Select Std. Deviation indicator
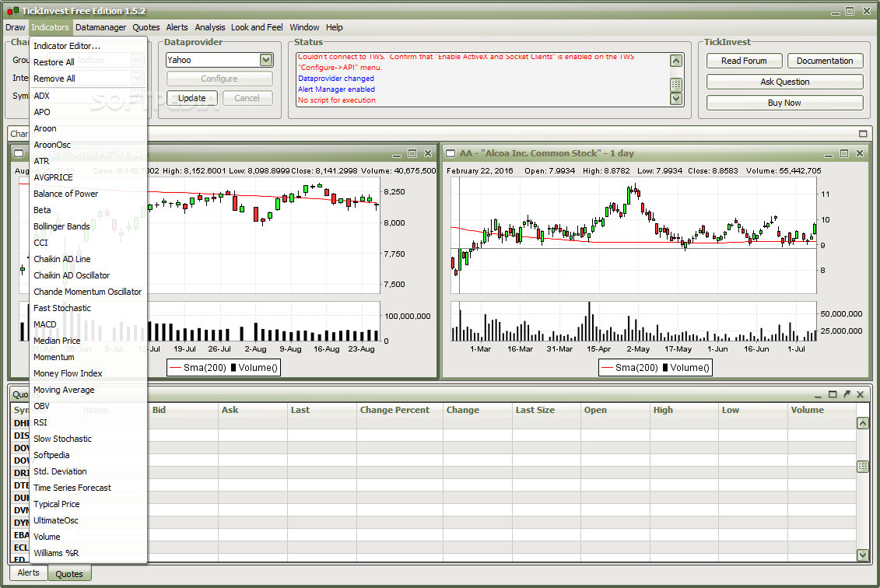 [89, 471]
